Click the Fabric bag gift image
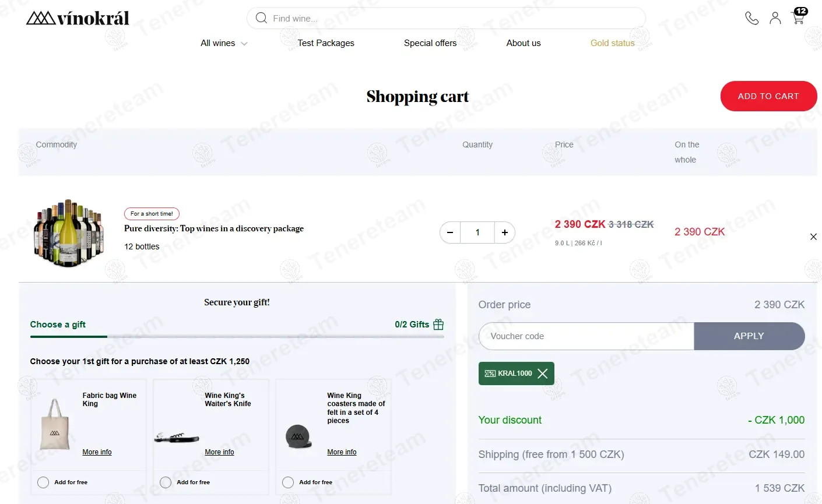 coord(55,424)
